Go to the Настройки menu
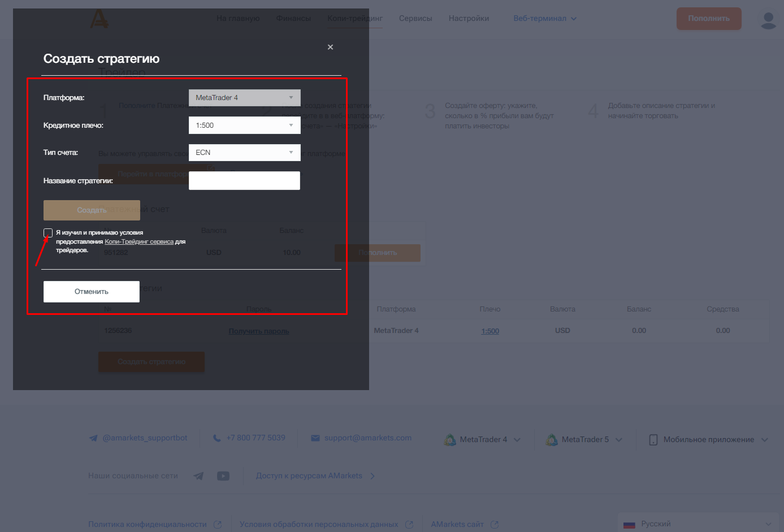Viewport: 784px width, 532px height. pos(469,19)
